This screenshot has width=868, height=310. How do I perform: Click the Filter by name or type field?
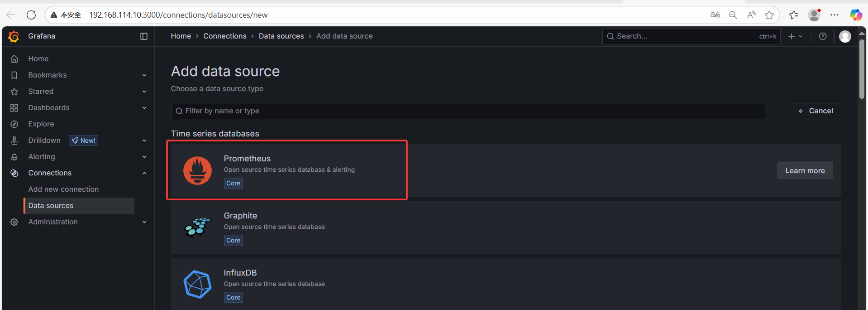468,111
